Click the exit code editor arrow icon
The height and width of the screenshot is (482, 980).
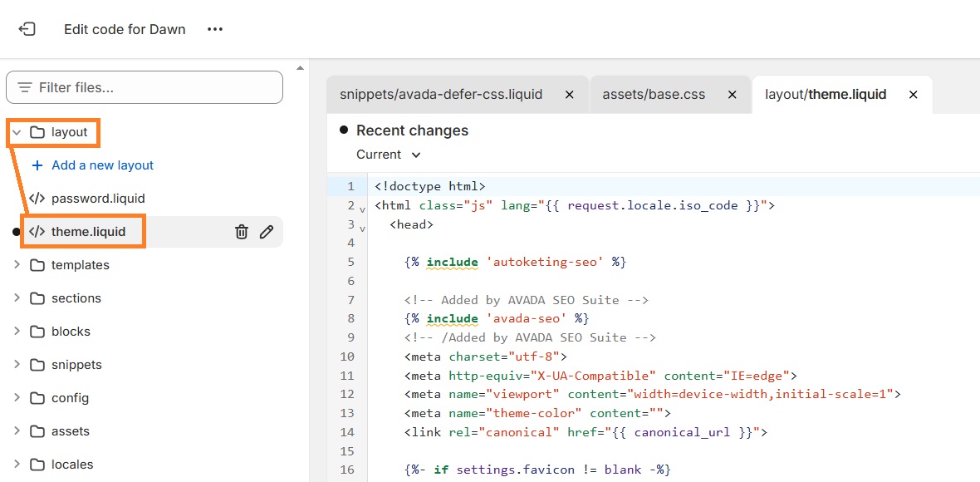[x=27, y=28]
